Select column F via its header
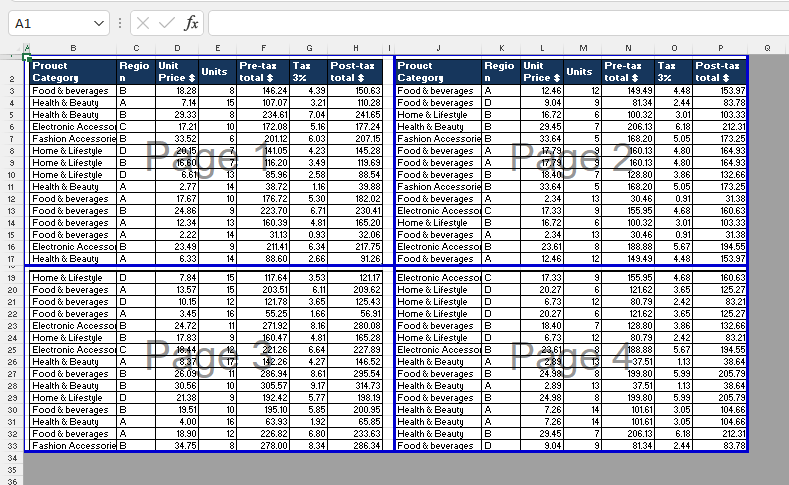The width and height of the screenshot is (789, 485). [263, 48]
